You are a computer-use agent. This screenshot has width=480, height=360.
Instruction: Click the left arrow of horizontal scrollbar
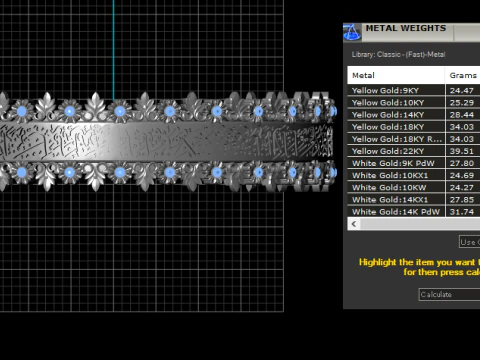354,224
